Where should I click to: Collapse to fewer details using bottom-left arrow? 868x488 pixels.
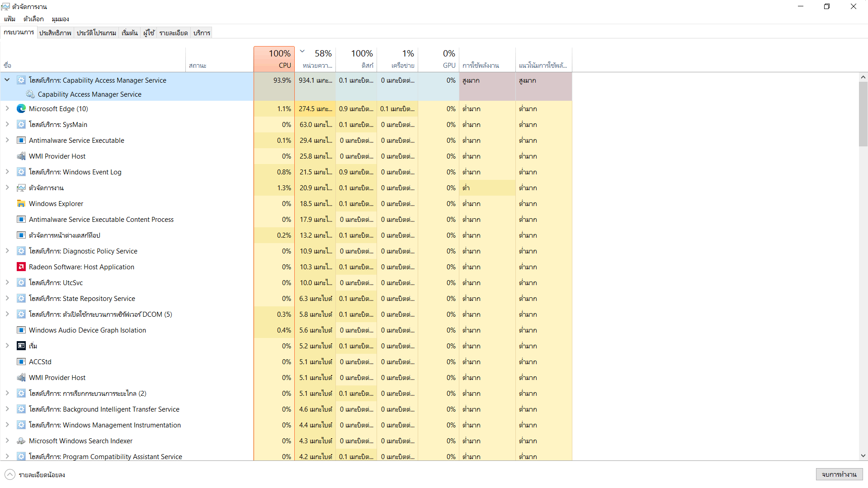click(x=10, y=475)
